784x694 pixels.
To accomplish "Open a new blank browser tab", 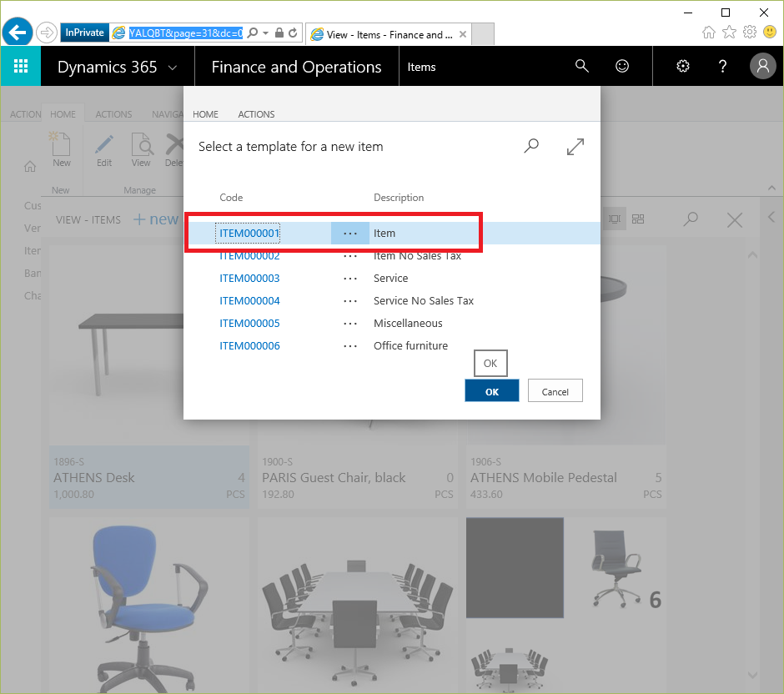I will 483,34.
